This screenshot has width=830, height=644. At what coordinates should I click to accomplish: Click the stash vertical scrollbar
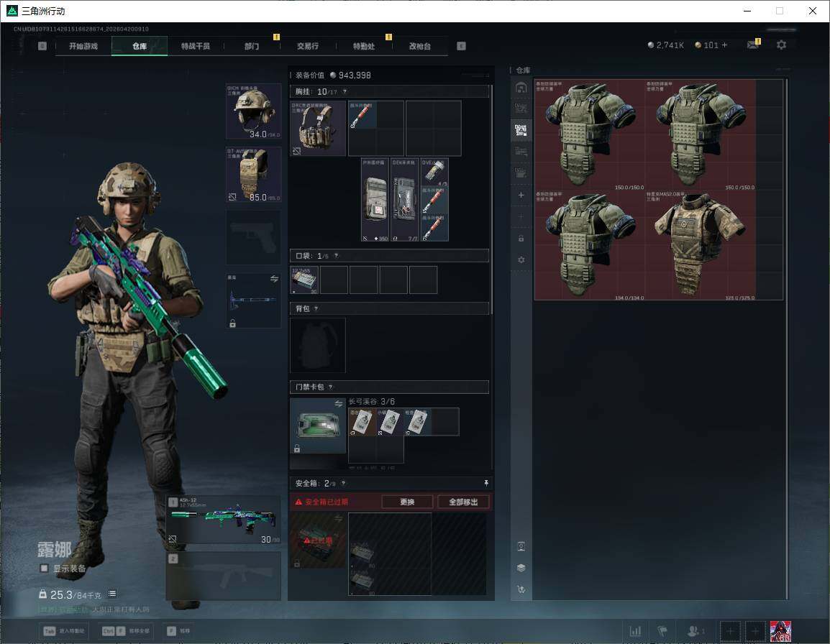pos(787,339)
